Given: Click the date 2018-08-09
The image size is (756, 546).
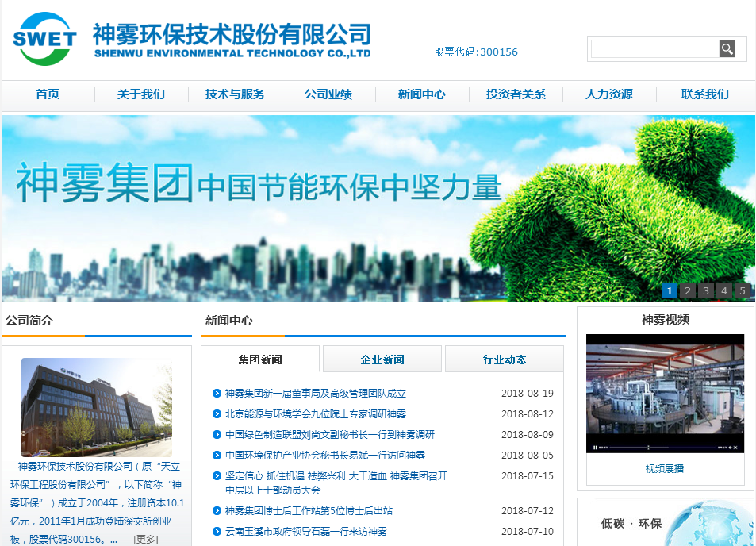Looking at the screenshot, I should coord(528,435).
